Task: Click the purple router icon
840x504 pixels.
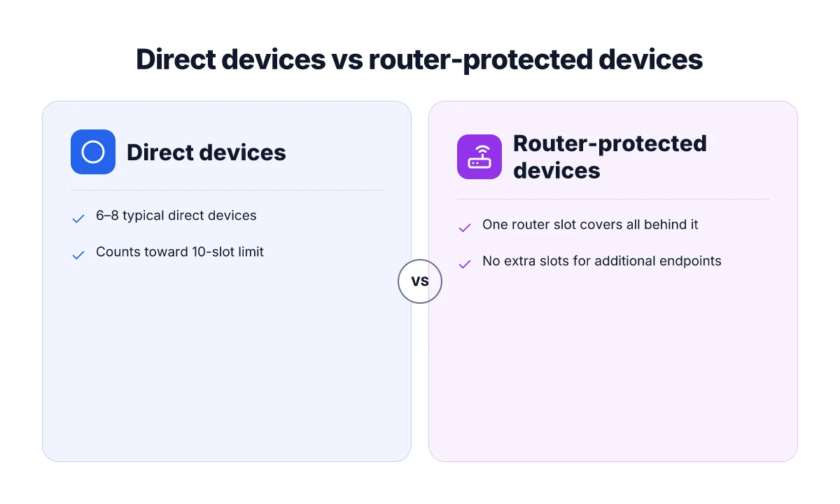Action: (x=479, y=157)
